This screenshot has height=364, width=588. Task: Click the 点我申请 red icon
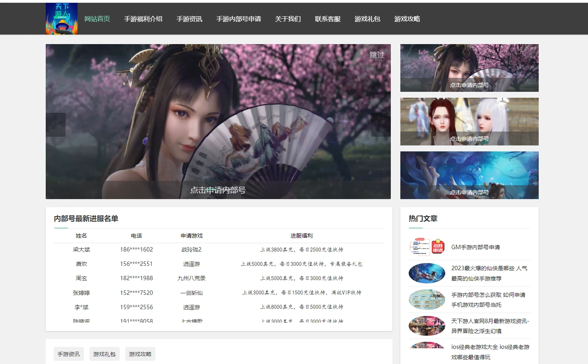(438, 247)
